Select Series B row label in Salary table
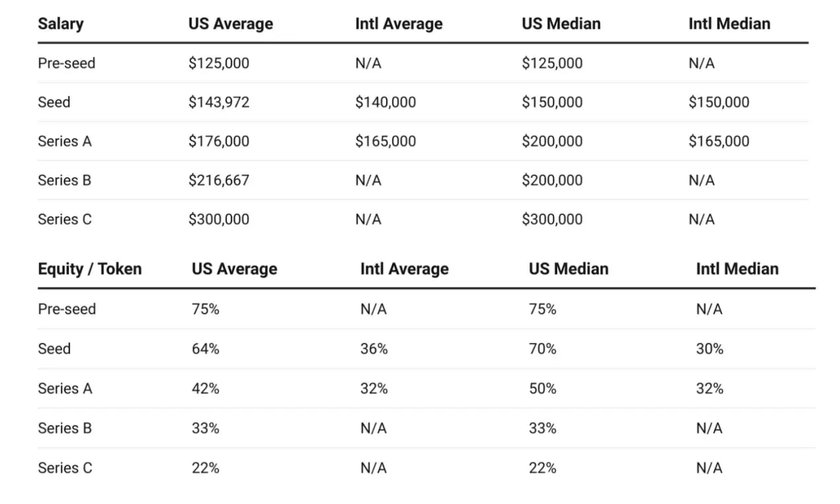The height and width of the screenshot is (504, 840). [x=64, y=181]
